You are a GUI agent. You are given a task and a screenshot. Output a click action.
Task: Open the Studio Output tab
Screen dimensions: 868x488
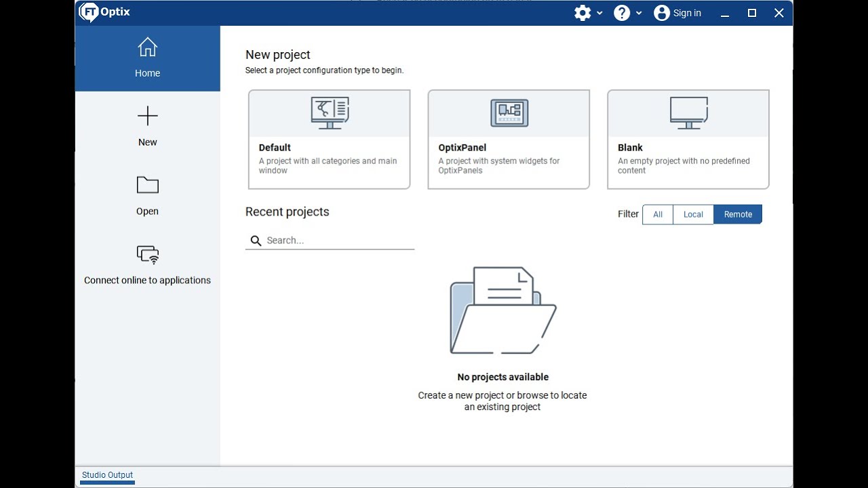click(107, 475)
